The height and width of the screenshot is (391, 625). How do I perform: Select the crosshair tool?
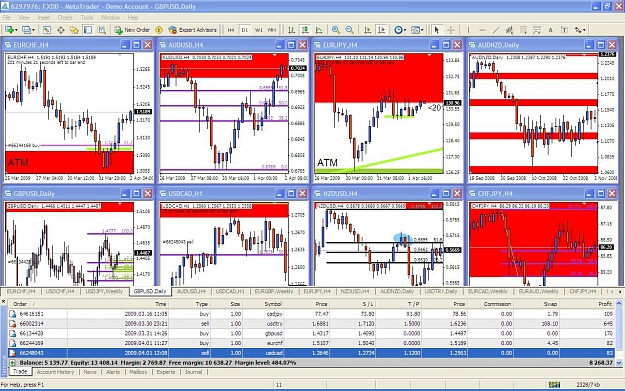tap(451, 30)
